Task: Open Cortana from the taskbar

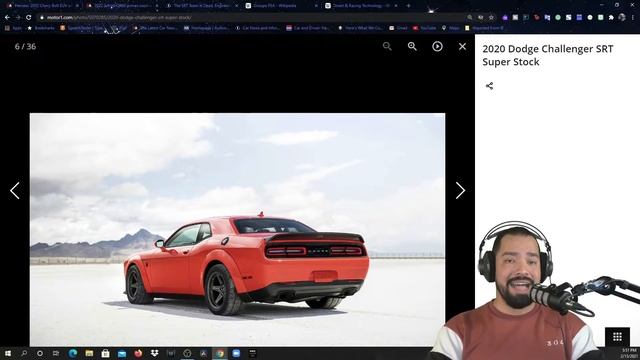Action: [40, 353]
